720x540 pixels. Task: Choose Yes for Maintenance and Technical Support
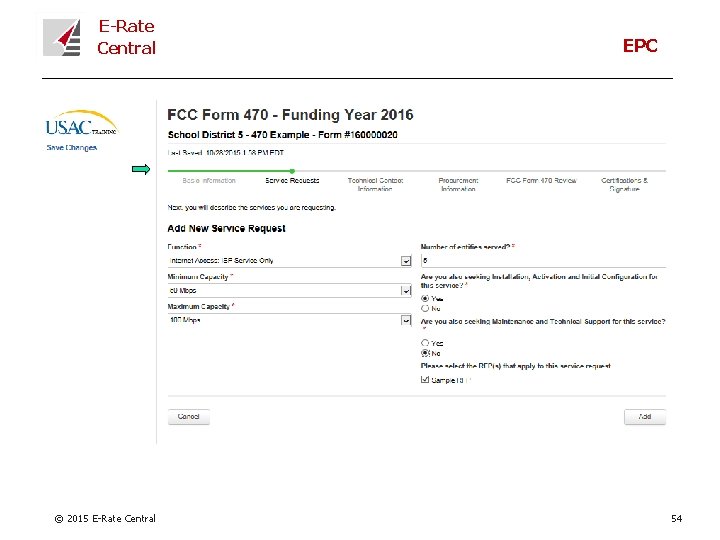click(x=425, y=343)
